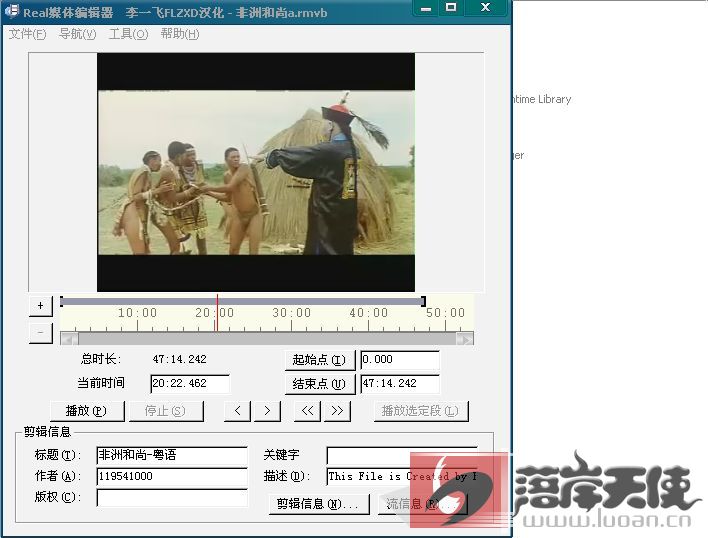Open the 文件(F) menu
Viewport: 708px width, 538px height.
tap(27, 34)
